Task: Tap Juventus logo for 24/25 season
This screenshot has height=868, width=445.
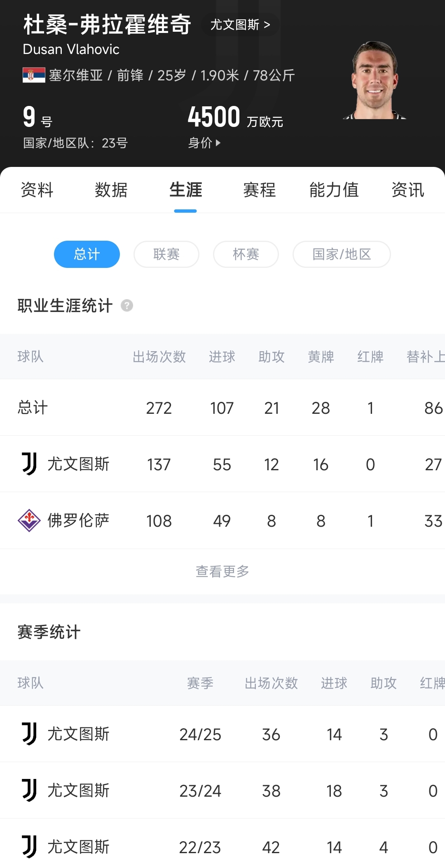Action: click(x=29, y=734)
